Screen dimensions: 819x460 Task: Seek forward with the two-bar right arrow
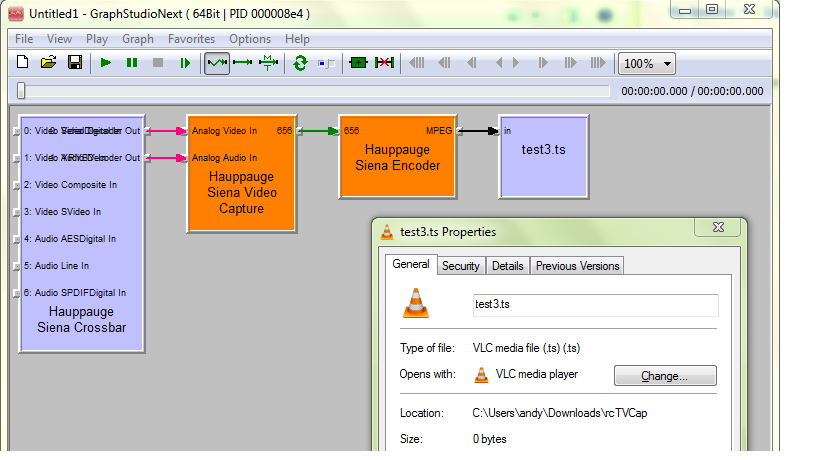click(543, 63)
